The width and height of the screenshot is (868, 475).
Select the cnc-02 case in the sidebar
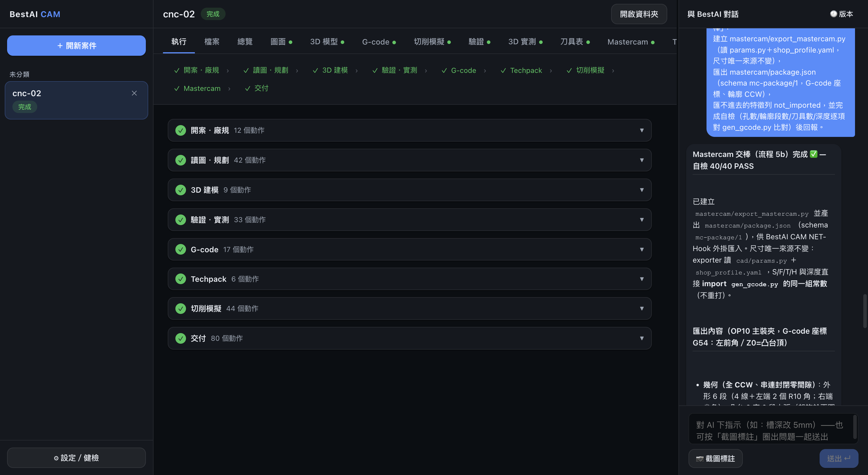[x=76, y=100]
